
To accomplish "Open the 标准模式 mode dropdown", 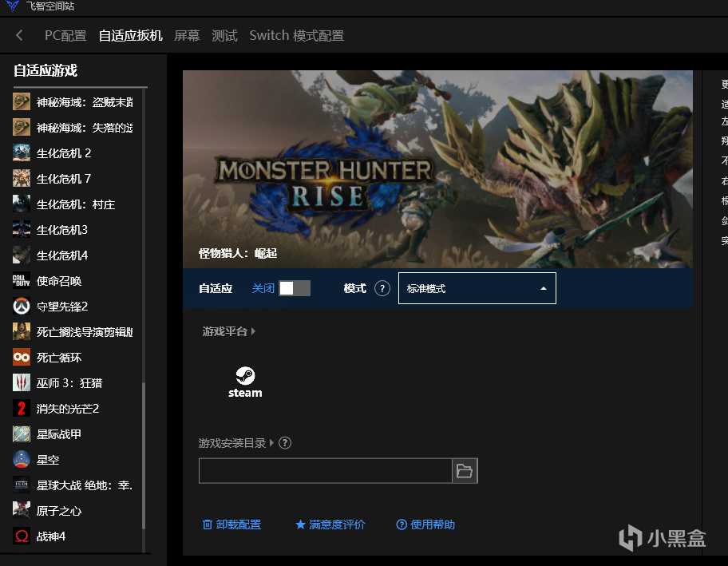I will 477,288.
